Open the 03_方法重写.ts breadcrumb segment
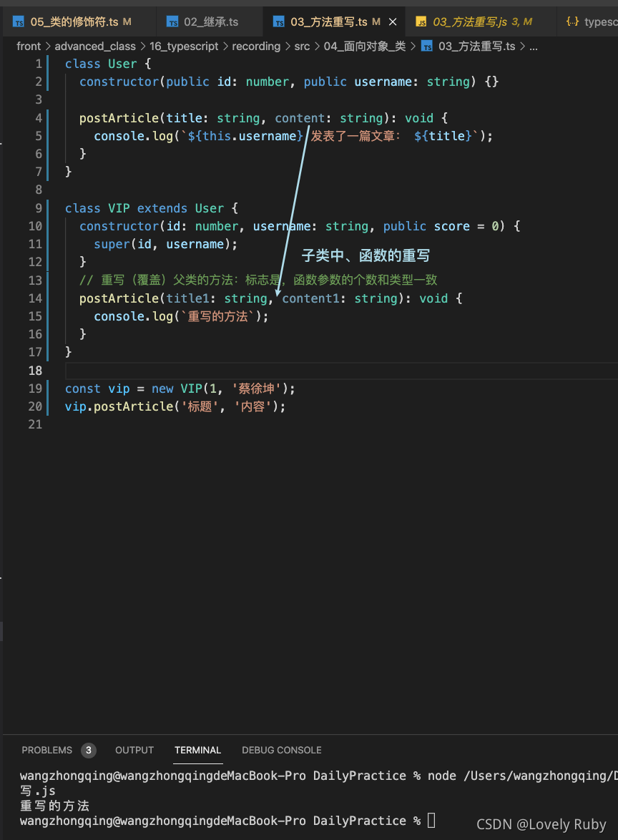This screenshot has width=618, height=840. click(x=476, y=47)
